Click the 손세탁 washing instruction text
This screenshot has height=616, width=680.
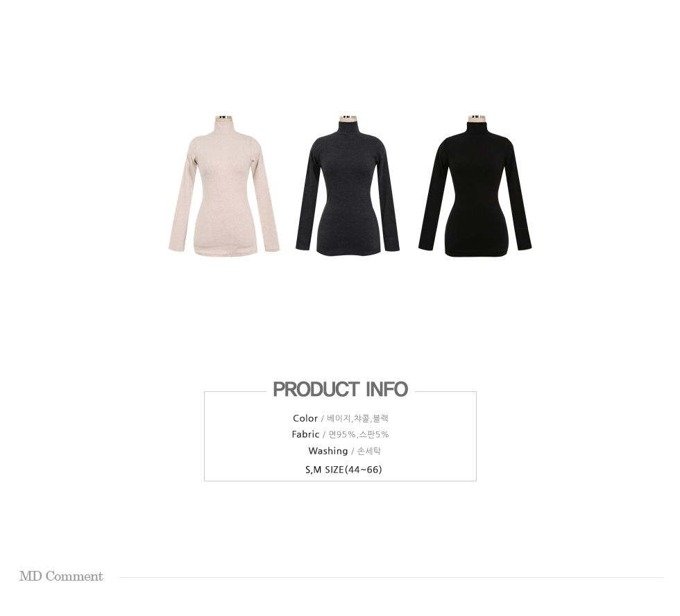[369, 451]
